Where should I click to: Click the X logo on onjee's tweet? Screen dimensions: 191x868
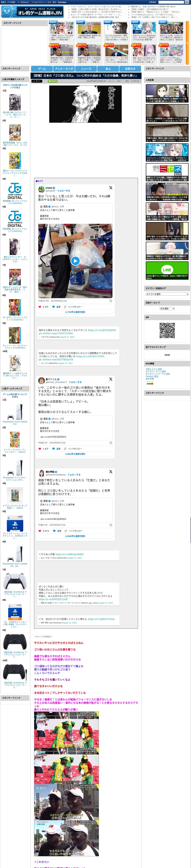(111, 188)
